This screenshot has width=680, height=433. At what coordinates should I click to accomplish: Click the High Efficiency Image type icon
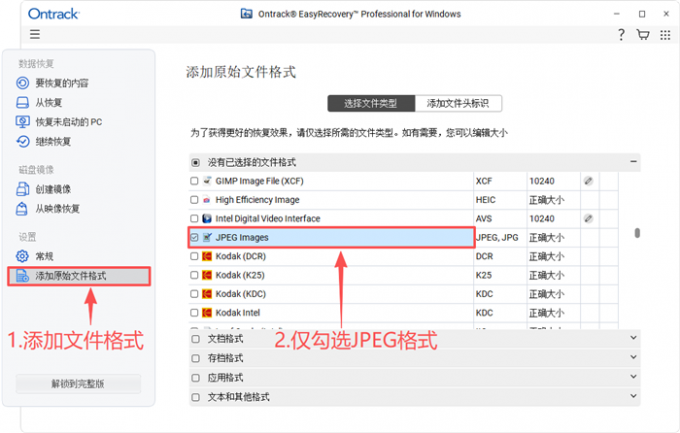point(207,200)
